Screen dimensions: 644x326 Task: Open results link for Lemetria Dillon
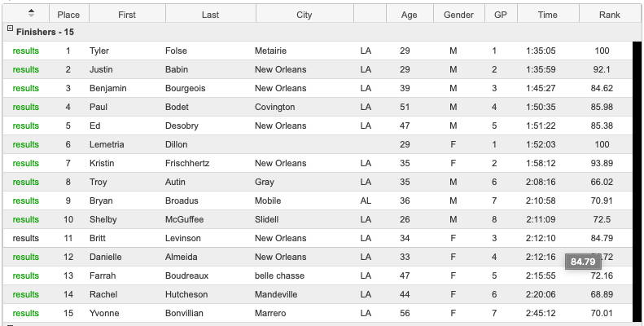(x=26, y=145)
